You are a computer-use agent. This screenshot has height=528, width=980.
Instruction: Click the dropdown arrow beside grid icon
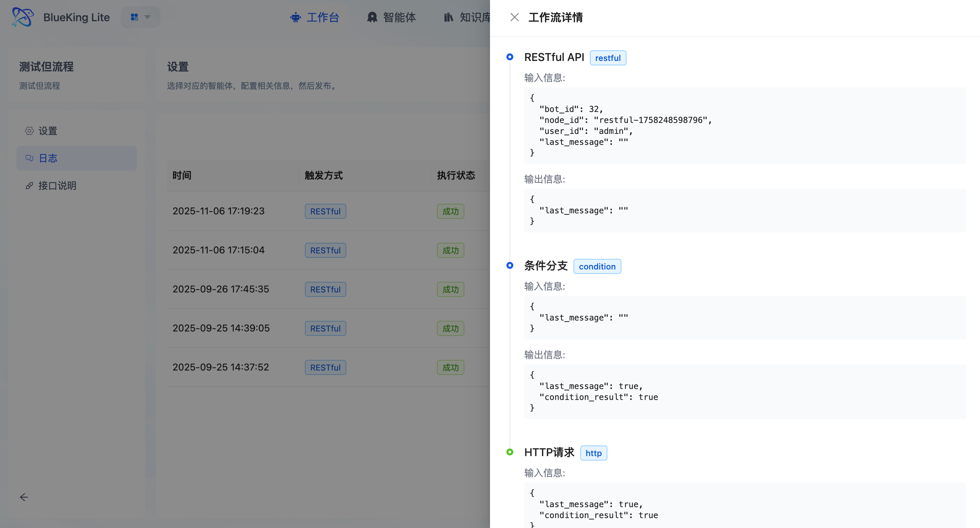coord(147,17)
